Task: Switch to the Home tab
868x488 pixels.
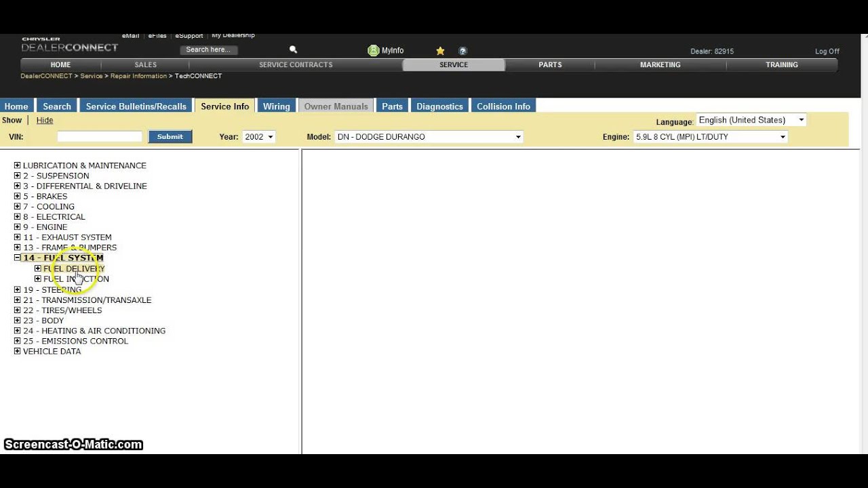Action: [x=16, y=106]
